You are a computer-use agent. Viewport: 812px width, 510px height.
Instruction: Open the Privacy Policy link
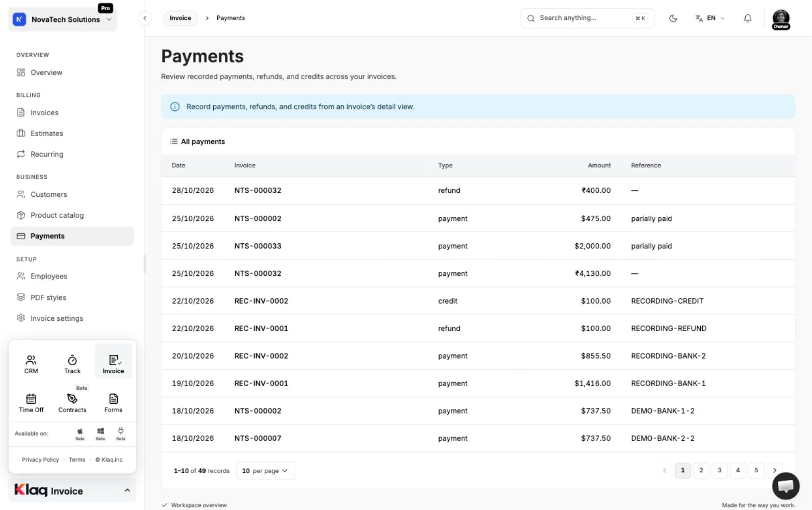(x=40, y=460)
